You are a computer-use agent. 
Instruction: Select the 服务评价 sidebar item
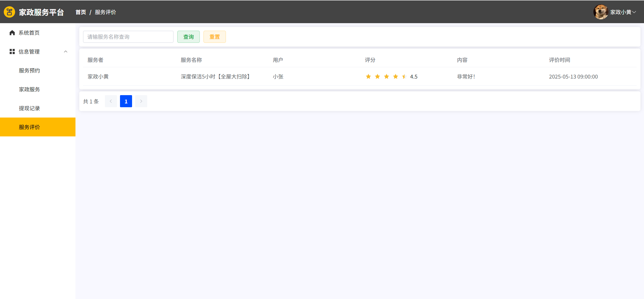coord(29,127)
